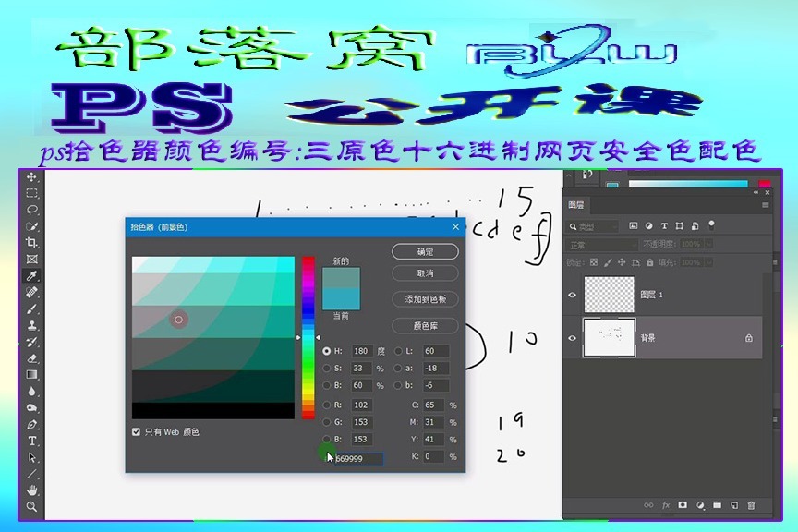This screenshot has height=532, width=798.
Task: Create new fill or adjustment layer
Action: point(700,505)
